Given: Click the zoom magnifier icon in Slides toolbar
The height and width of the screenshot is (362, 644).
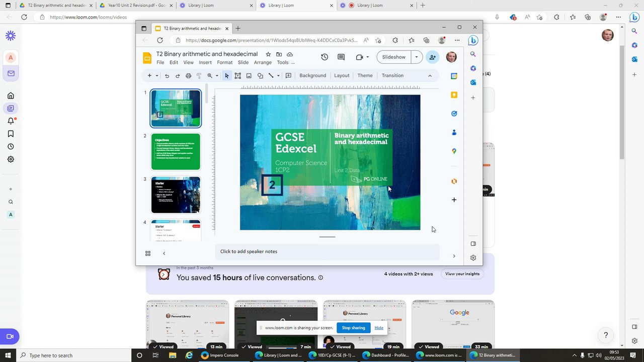Looking at the screenshot, I should [210, 76].
